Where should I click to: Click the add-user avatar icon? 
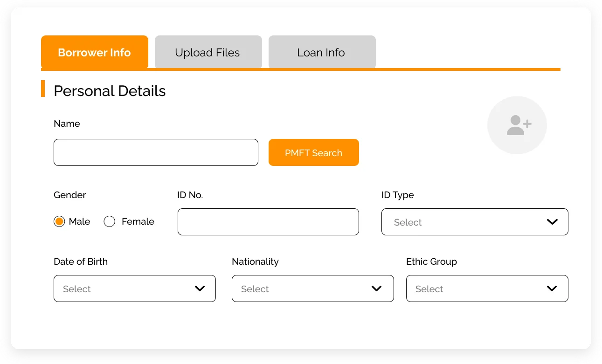pos(517,125)
